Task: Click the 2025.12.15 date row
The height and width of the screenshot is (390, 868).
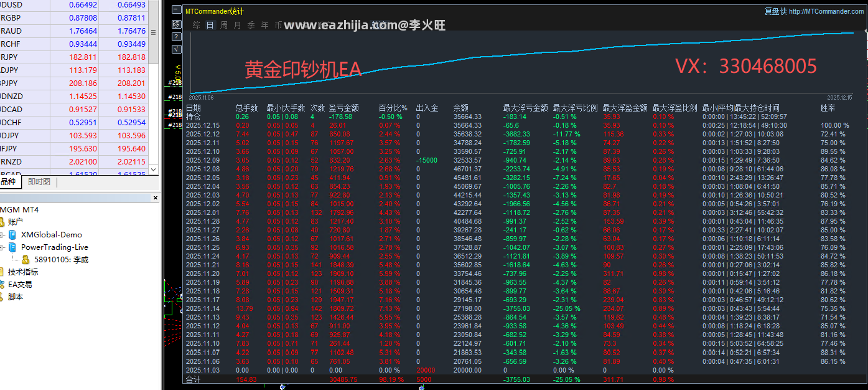Action: click(203, 125)
